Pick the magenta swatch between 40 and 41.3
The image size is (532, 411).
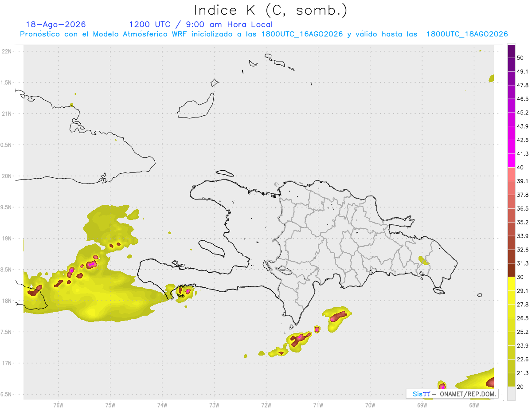511,160
